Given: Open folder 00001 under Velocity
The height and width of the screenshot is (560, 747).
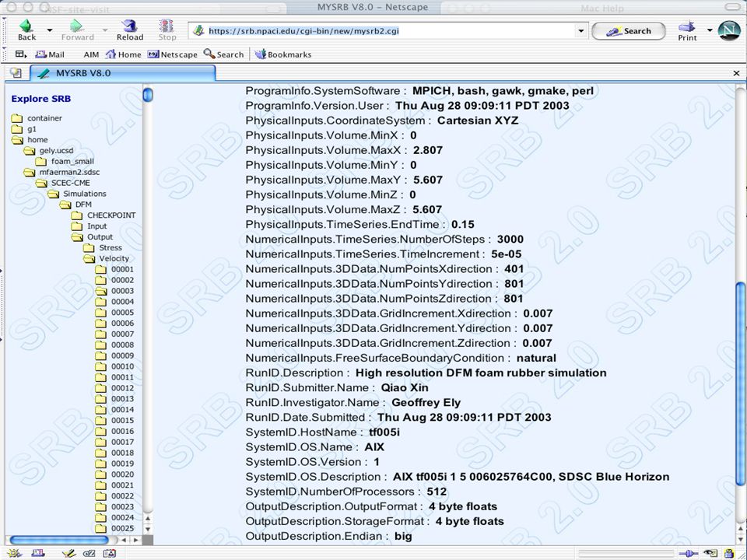Looking at the screenshot, I should pos(114,270).
